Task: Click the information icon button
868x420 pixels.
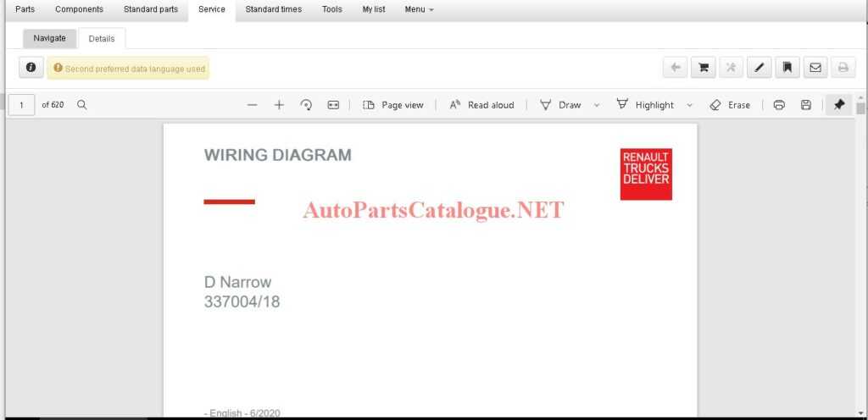Action: click(31, 68)
